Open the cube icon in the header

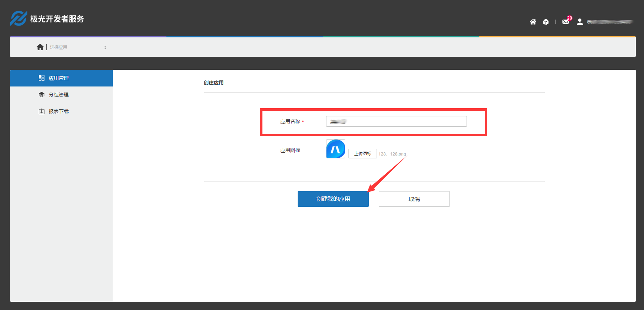546,22
